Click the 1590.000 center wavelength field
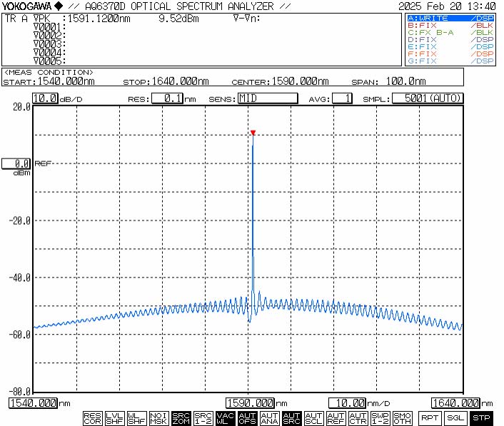This screenshot has width=504, height=426. [250, 403]
